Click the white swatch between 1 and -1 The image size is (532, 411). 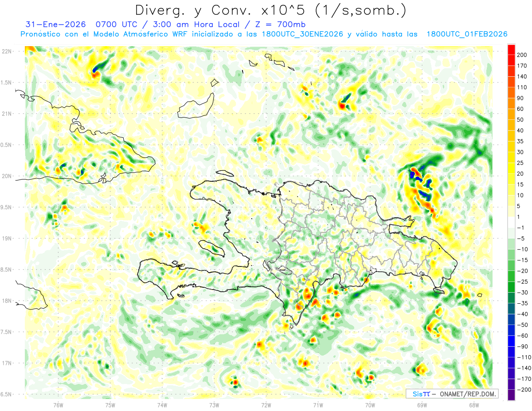tap(511, 222)
